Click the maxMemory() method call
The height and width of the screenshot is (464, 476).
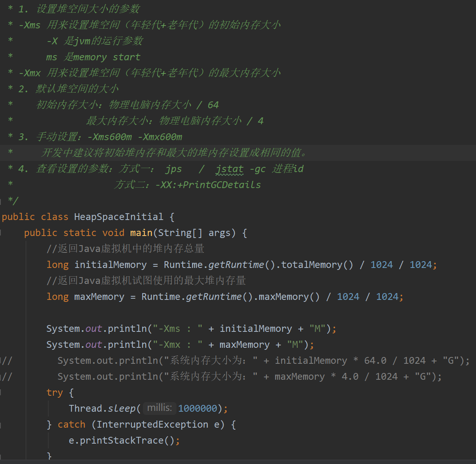(289, 296)
